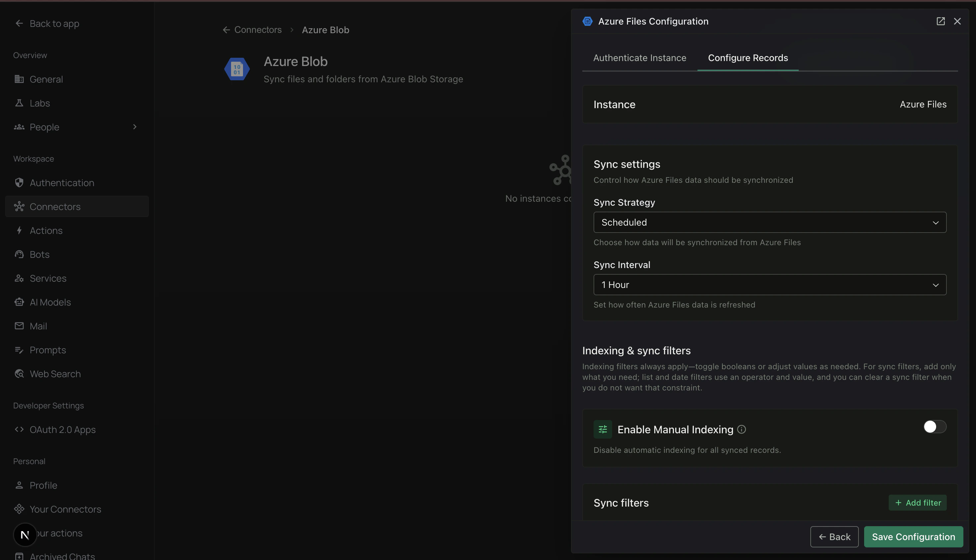Image resolution: width=976 pixels, height=560 pixels.
Task: Click the N avatar badge
Action: click(25, 534)
